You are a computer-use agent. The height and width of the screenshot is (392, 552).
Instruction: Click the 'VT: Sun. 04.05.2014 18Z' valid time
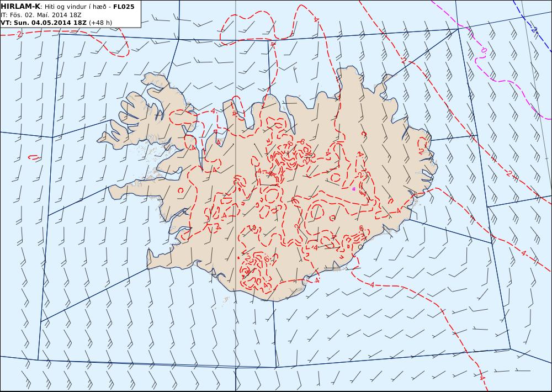44,23
